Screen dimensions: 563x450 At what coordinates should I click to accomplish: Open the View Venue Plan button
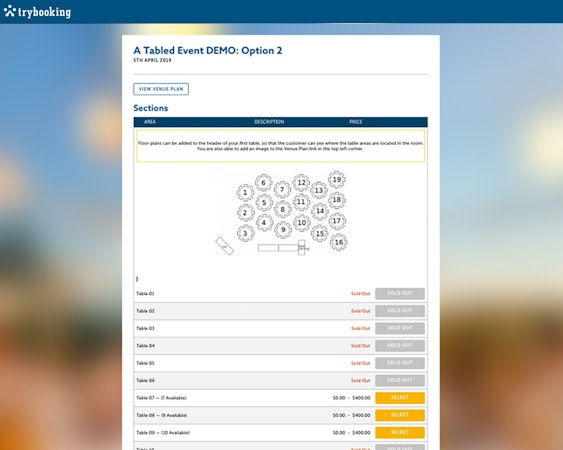tap(161, 89)
